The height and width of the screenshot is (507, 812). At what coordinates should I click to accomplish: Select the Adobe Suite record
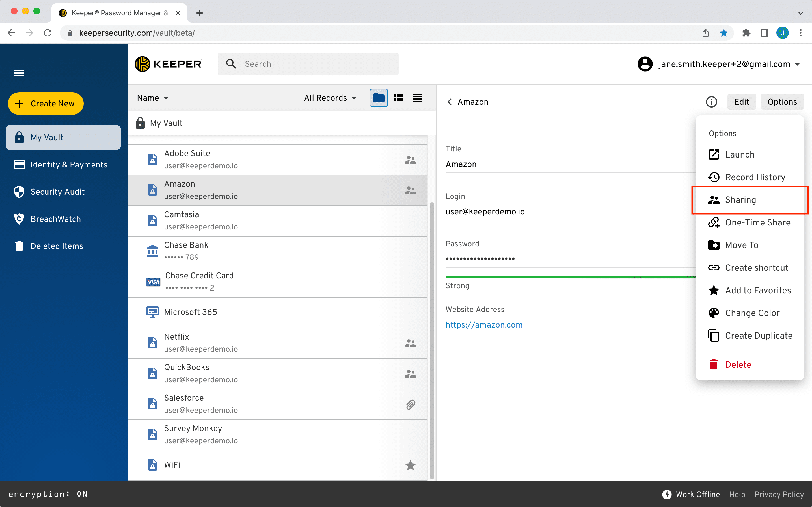[x=278, y=160]
